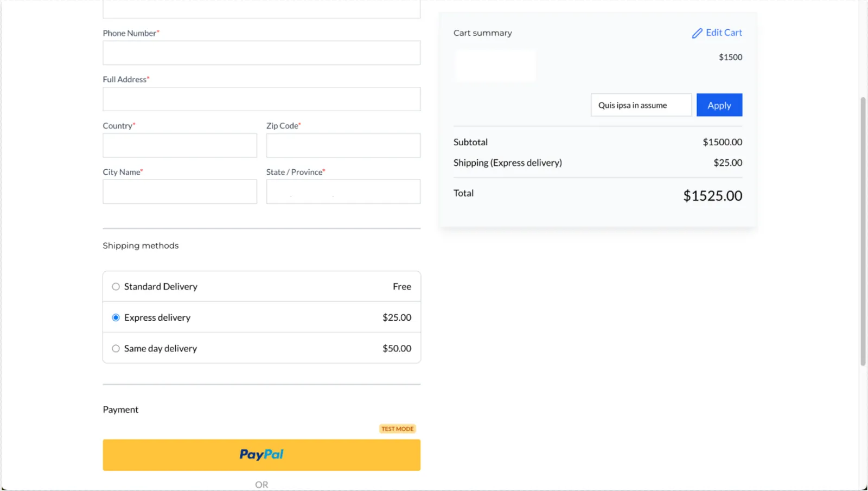The image size is (868, 491).
Task: Click the cart product thumbnail image
Action: 495,66
